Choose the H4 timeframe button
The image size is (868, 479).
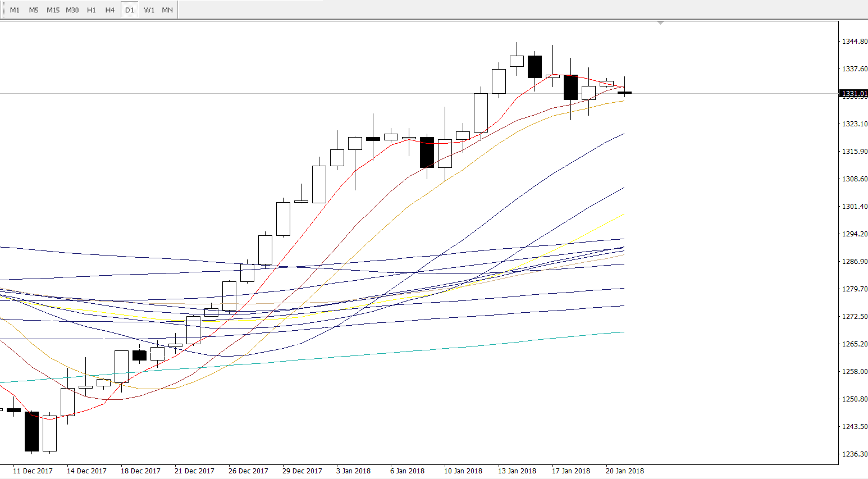[x=110, y=10]
